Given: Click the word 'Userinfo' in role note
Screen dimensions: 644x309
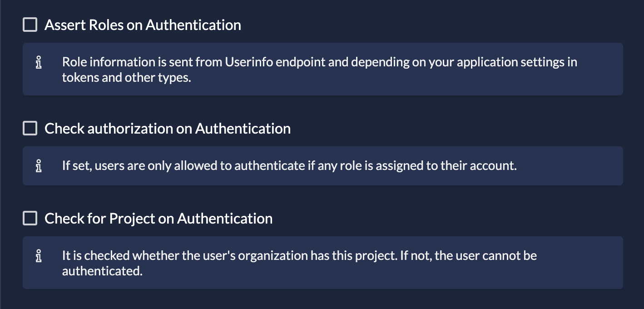Looking at the screenshot, I should (x=248, y=62).
